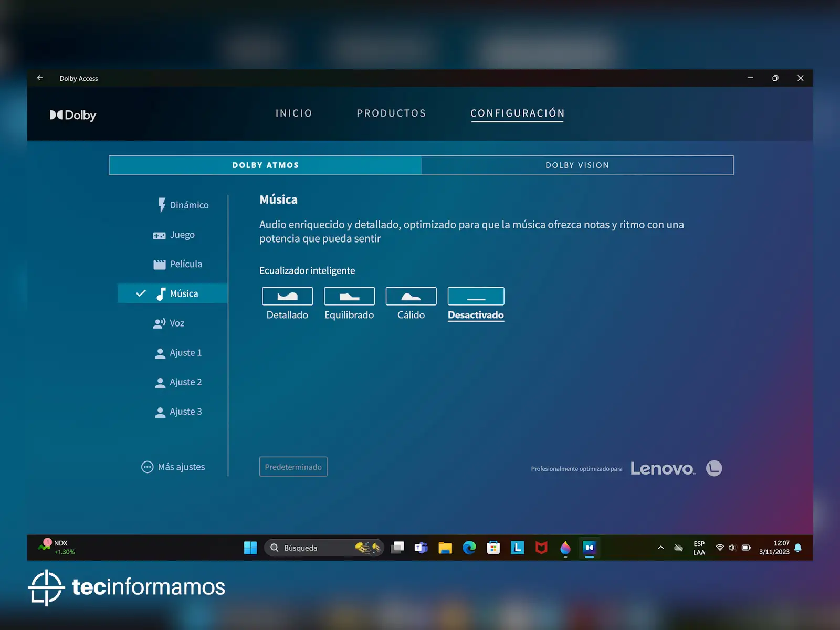Set equalizer to Desactivado

pyautogui.click(x=476, y=296)
